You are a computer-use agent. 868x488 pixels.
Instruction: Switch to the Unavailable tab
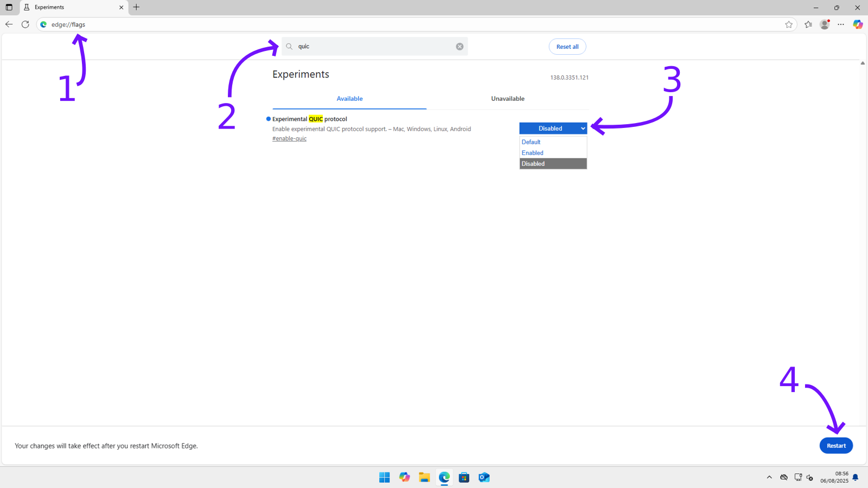point(508,99)
